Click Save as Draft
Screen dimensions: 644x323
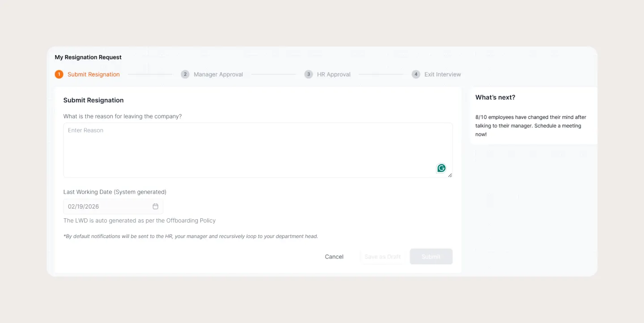click(x=382, y=256)
